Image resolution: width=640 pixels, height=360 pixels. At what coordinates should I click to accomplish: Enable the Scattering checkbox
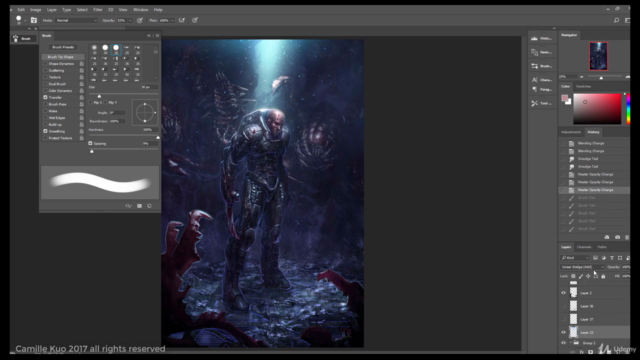click(x=45, y=71)
